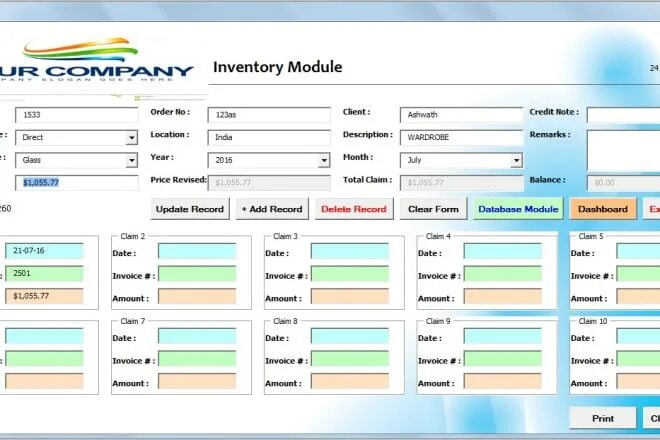Viewport: 660px width, 440px height.
Task: Click the Location field containing India
Action: [269, 138]
